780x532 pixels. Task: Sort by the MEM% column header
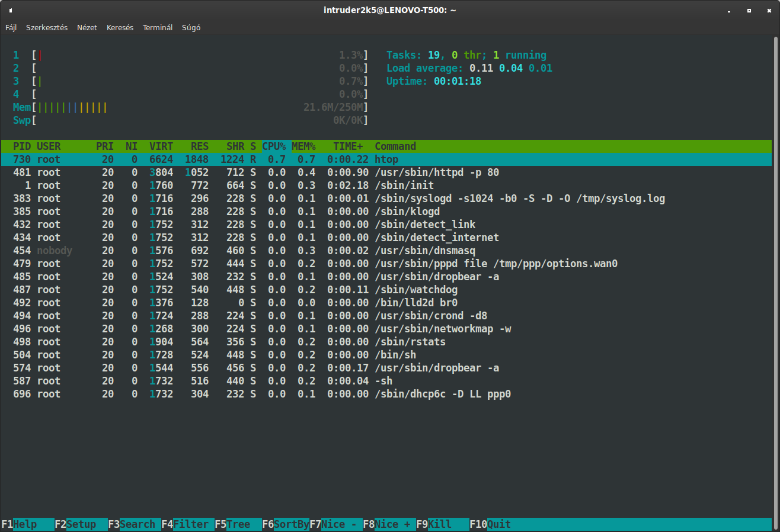pos(303,146)
